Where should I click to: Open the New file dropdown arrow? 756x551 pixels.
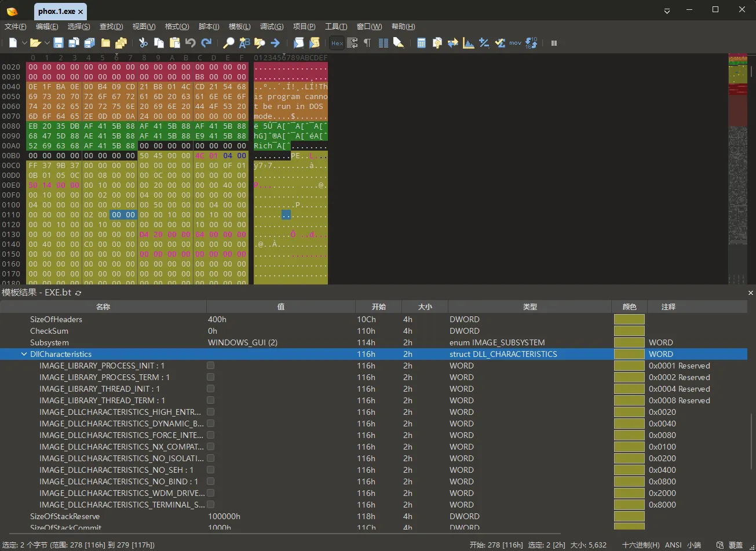pos(24,43)
